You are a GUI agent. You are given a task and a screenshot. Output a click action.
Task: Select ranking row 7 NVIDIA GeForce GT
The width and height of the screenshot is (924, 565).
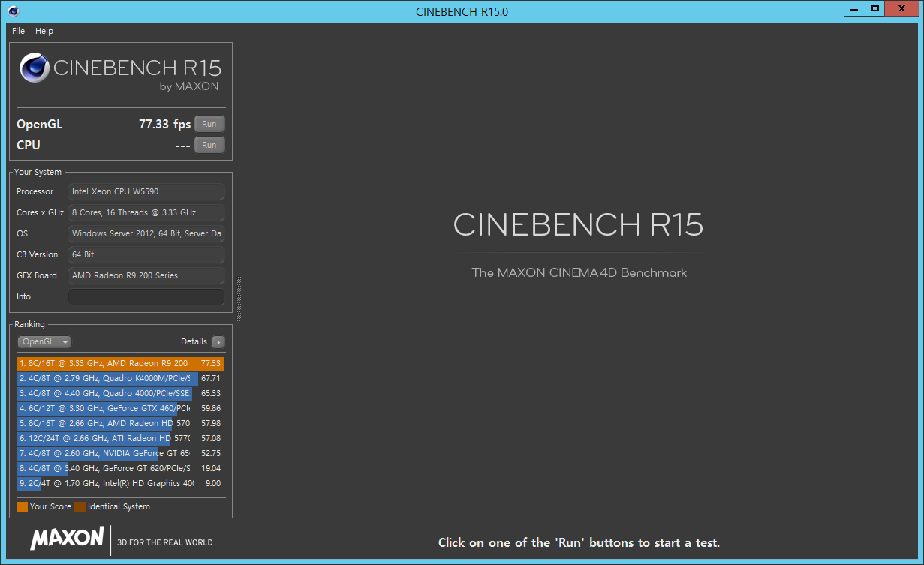click(120, 453)
